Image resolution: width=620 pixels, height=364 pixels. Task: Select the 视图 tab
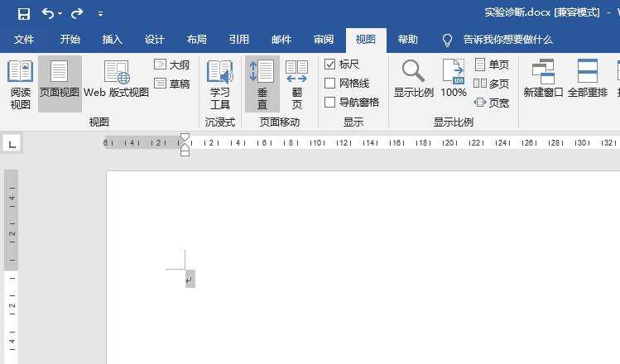tap(366, 40)
